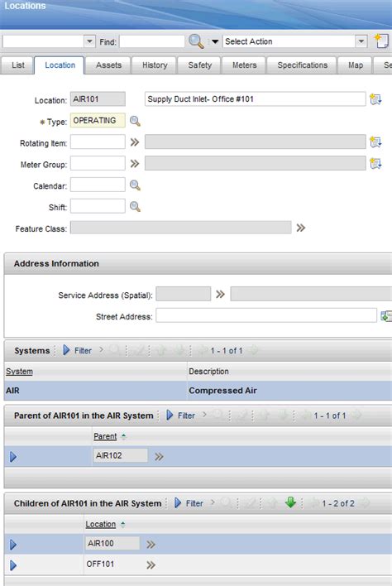Viewport: 392px width, 586px height.
Task: Switch to the Specifications tab
Action: 302,65
